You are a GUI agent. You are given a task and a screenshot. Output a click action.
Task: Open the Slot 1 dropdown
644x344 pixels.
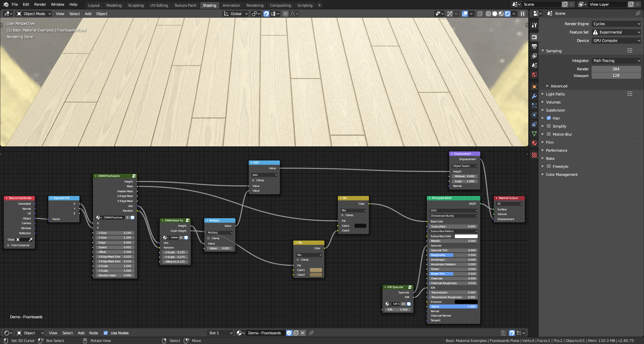tap(220, 333)
